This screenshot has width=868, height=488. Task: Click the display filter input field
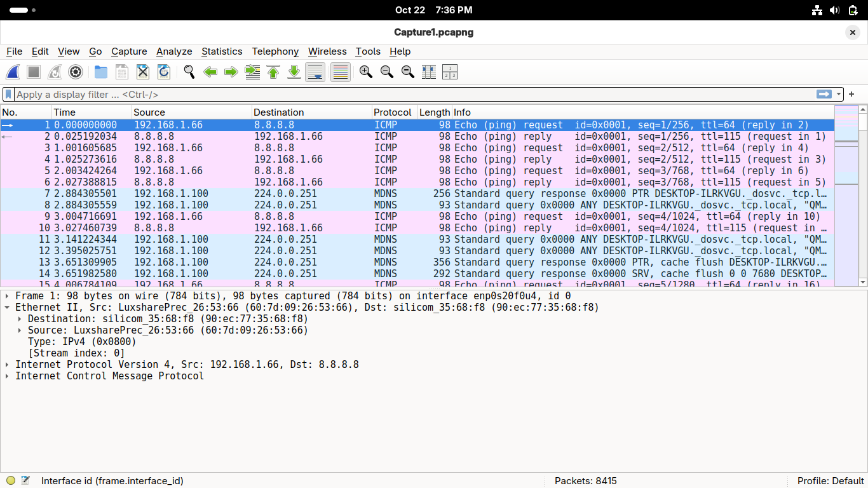(x=413, y=95)
